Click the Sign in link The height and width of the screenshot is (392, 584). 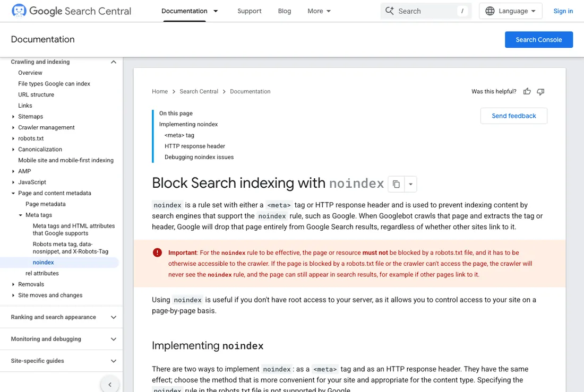click(563, 11)
